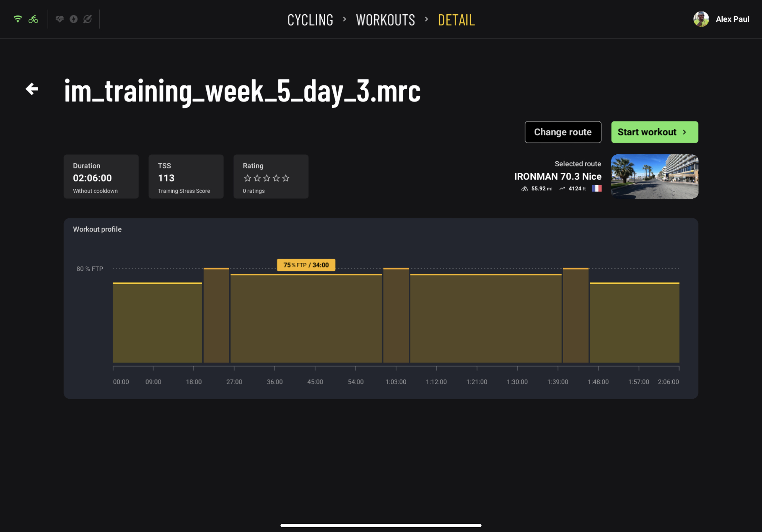Click the Alex Paul username text
This screenshot has height=532, width=762.
point(732,19)
